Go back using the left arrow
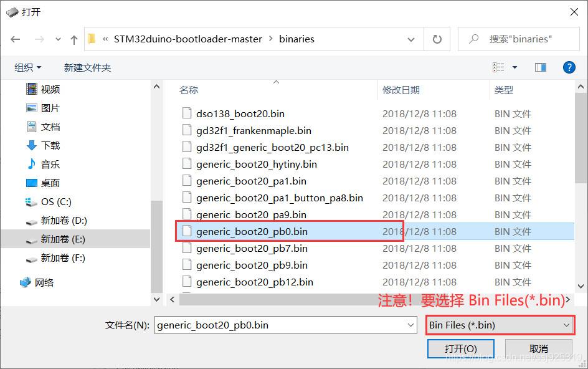The width and height of the screenshot is (588, 369). tap(16, 39)
